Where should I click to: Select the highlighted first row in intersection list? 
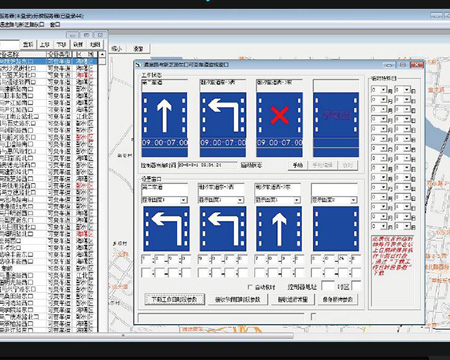pyautogui.click(x=48, y=61)
